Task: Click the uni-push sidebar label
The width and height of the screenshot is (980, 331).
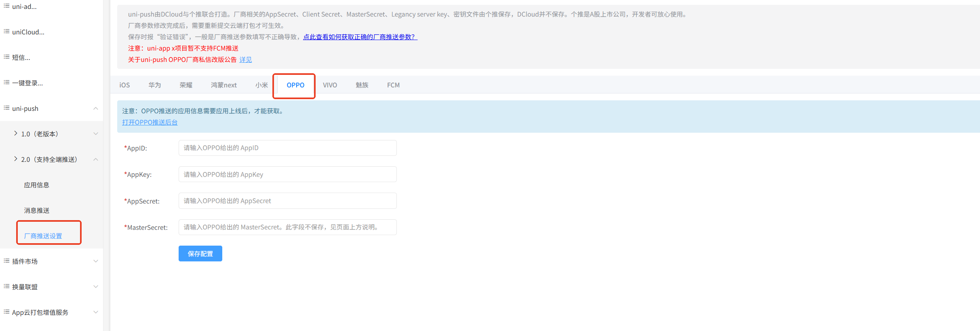Action: (x=25, y=108)
